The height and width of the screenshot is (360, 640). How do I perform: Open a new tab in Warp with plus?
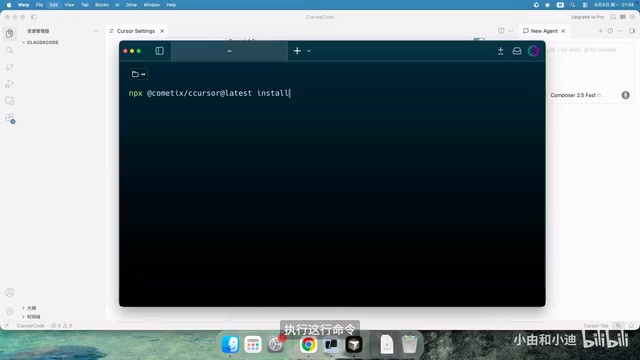[x=297, y=51]
